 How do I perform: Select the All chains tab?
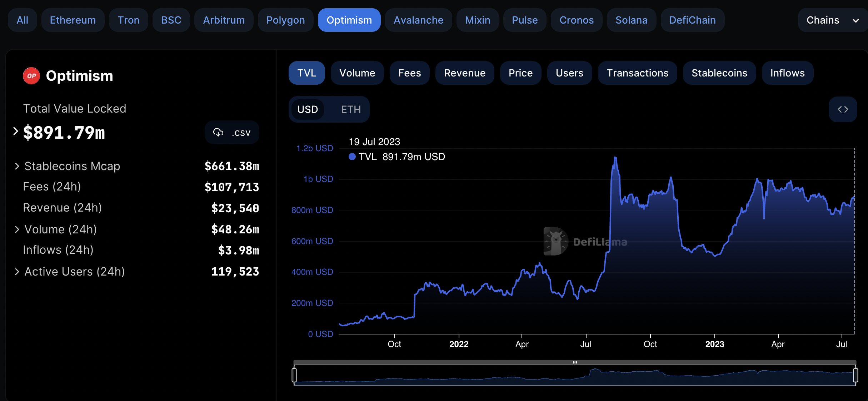[x=22, y=20]
